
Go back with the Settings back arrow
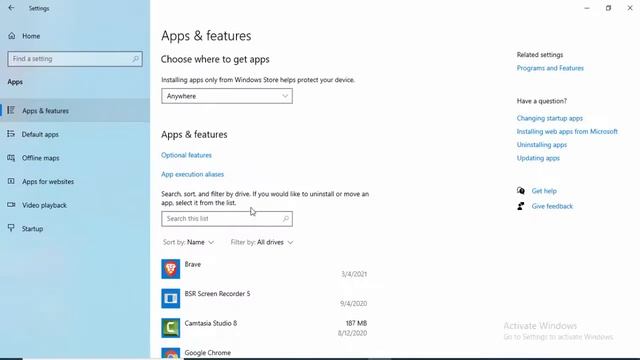[x=11, y=8]
